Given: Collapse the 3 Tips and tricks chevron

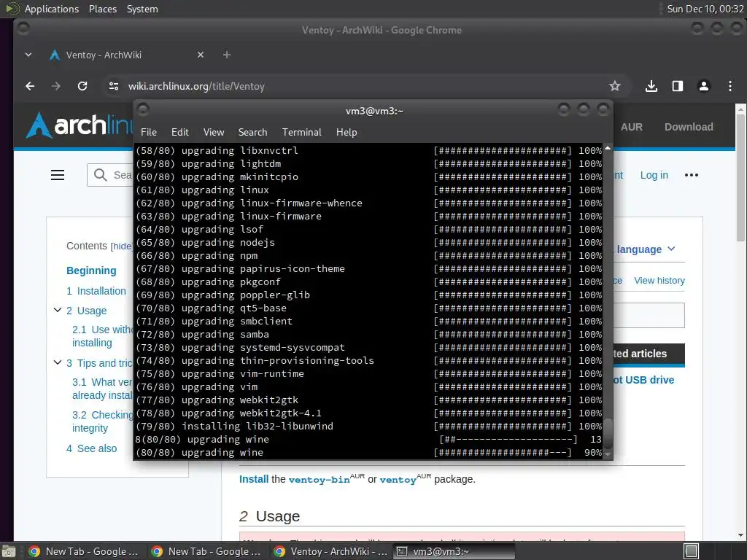Looking at the screenshot, I should [x=58, y=363].
